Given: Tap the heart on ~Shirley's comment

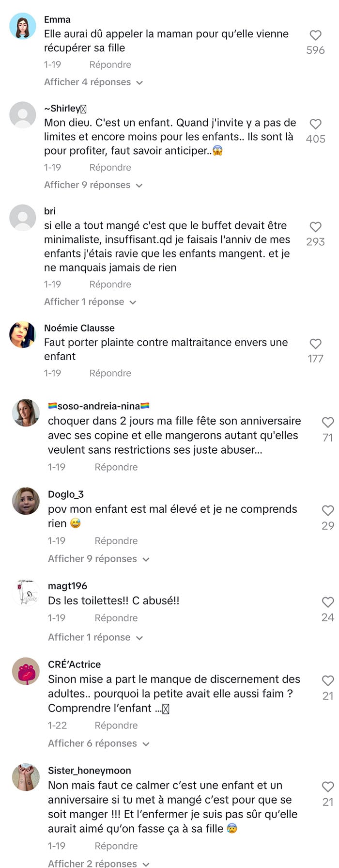Looking at the screenshot, I should 315,124.
